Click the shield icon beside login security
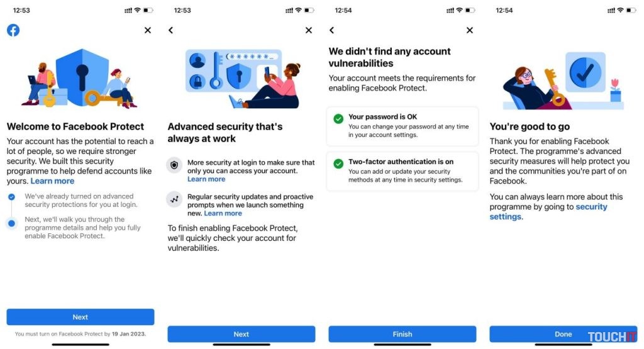 tap(174, 165)
